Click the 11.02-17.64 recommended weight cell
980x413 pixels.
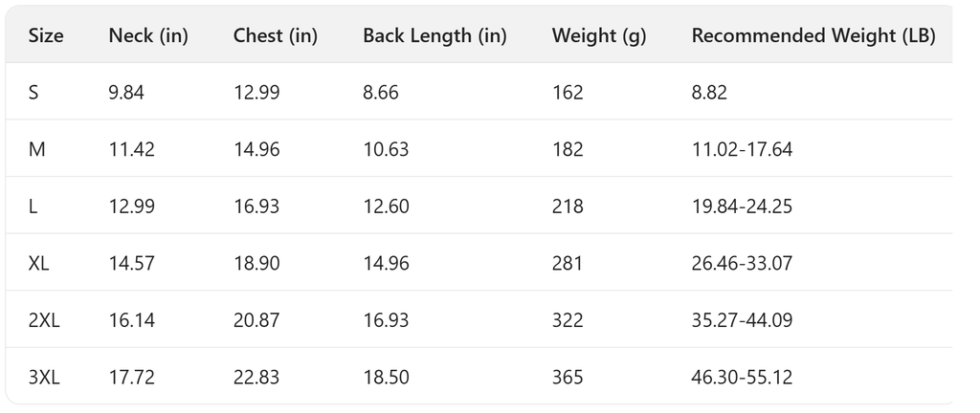(742, 149)
